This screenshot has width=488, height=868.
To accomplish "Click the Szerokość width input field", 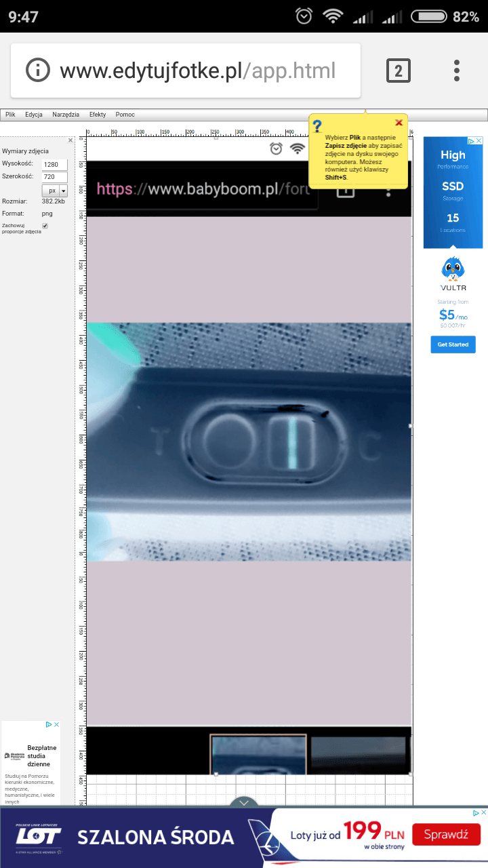I will point(54,177).
